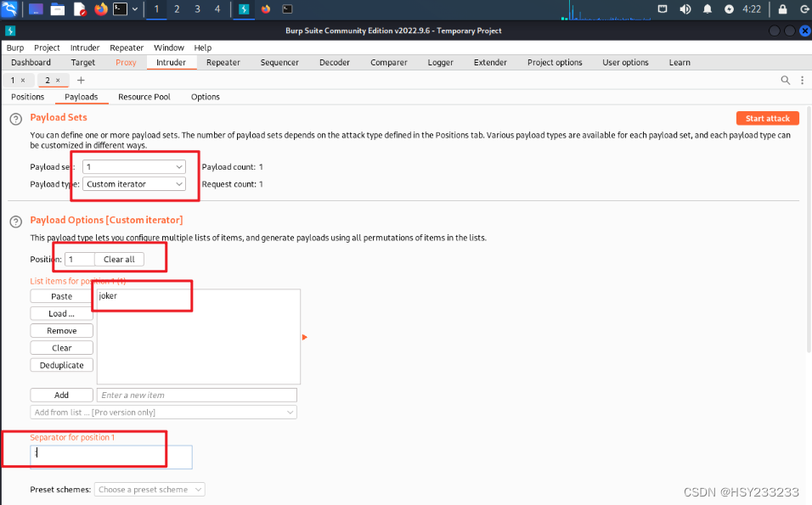Expand the terminal launcher dropdown arrow
812x505 pixels.
(135, 9)
